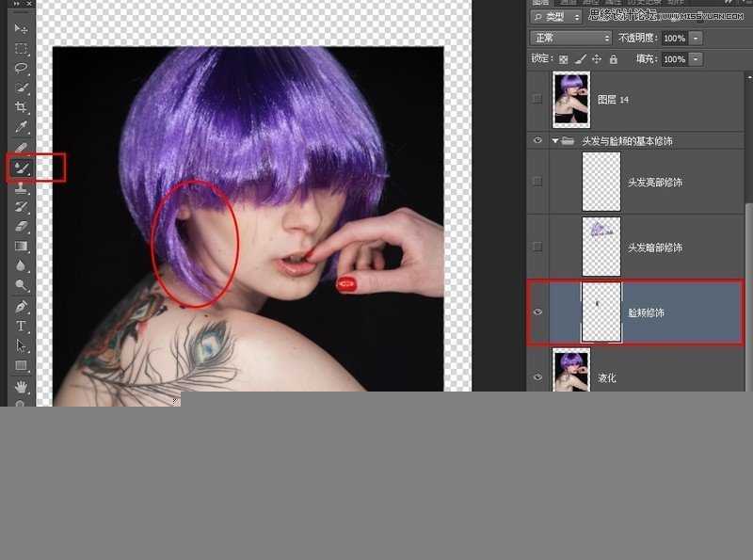The height and width of the screenshot is (560, 753).
Task: Hide the 液化 layer
Action: pyautogui.click(x=537, y=377)
